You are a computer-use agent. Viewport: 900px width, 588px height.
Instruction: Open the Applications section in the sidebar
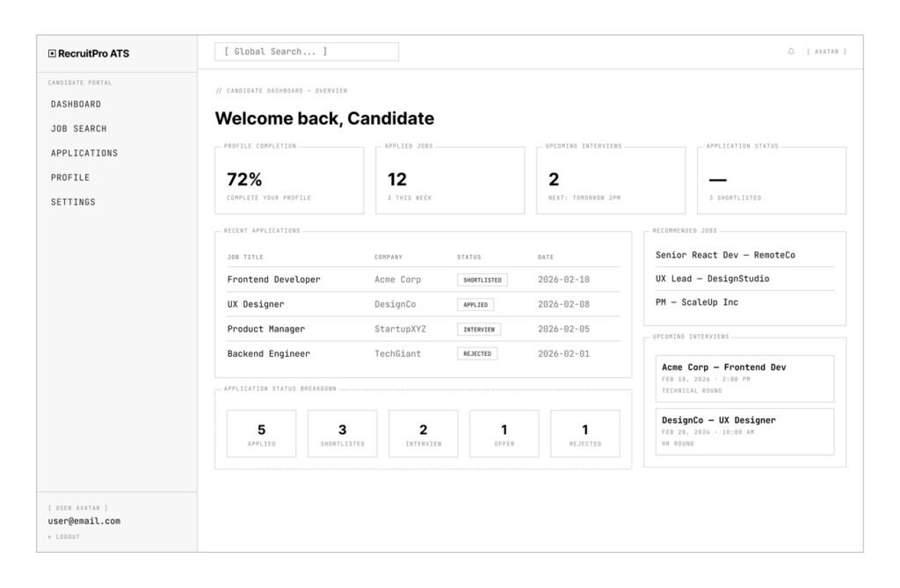(84, 153)
